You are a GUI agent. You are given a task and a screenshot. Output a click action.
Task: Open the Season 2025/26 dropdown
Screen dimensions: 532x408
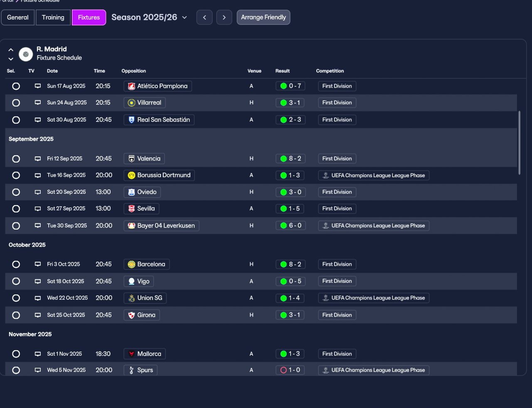click(x=149, y=17)
